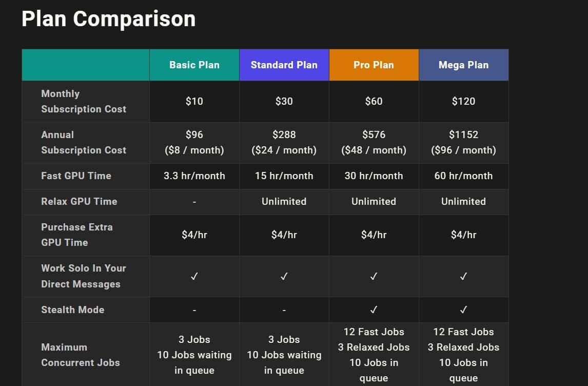Click Mega Plan's Work Solo checkmark
Screen dimensions: 588x386
(x=463, y=276)
